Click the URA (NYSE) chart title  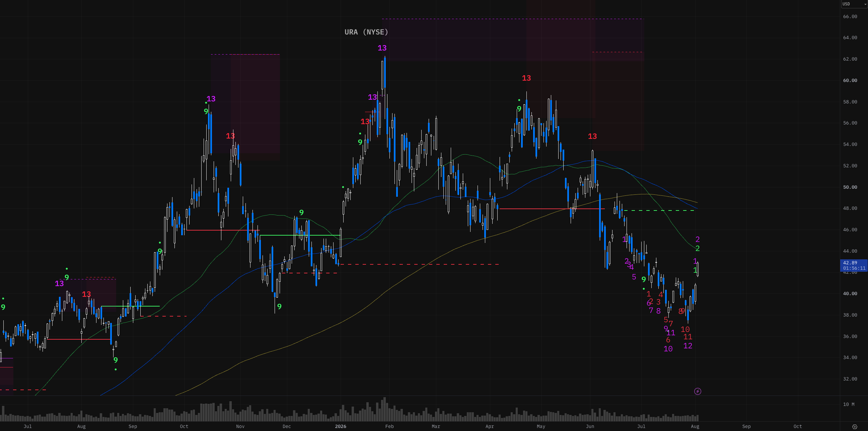pyautogui.click(x=366, y=32)
